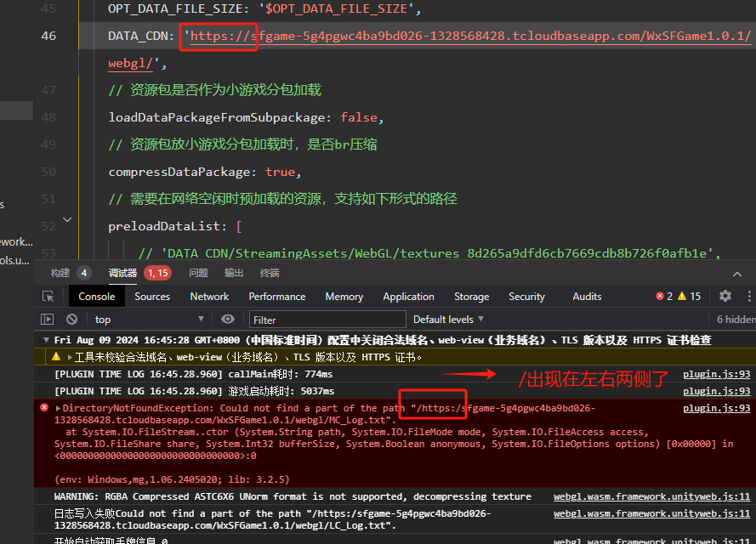Switch to the Console tab
The width and height of the screenshot is (756, 544).
point(96,297)
